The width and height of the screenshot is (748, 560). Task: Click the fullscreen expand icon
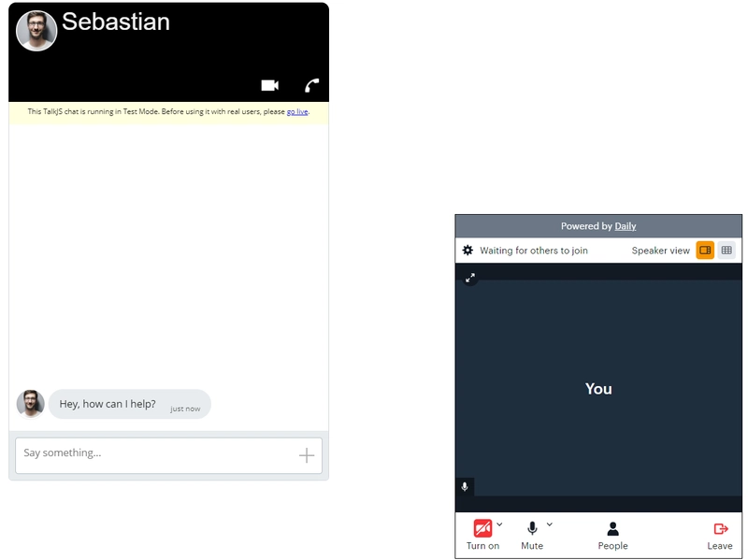click(x=470, y=278)
